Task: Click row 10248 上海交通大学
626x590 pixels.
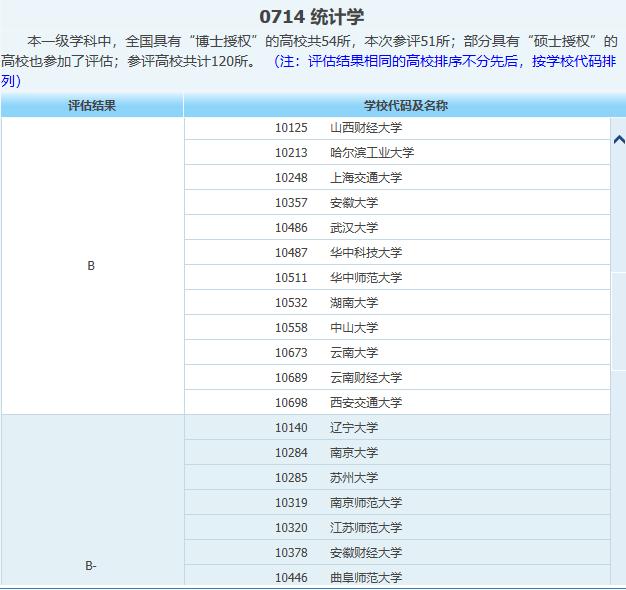Action: pyautogui.click(x=397, y=178)
